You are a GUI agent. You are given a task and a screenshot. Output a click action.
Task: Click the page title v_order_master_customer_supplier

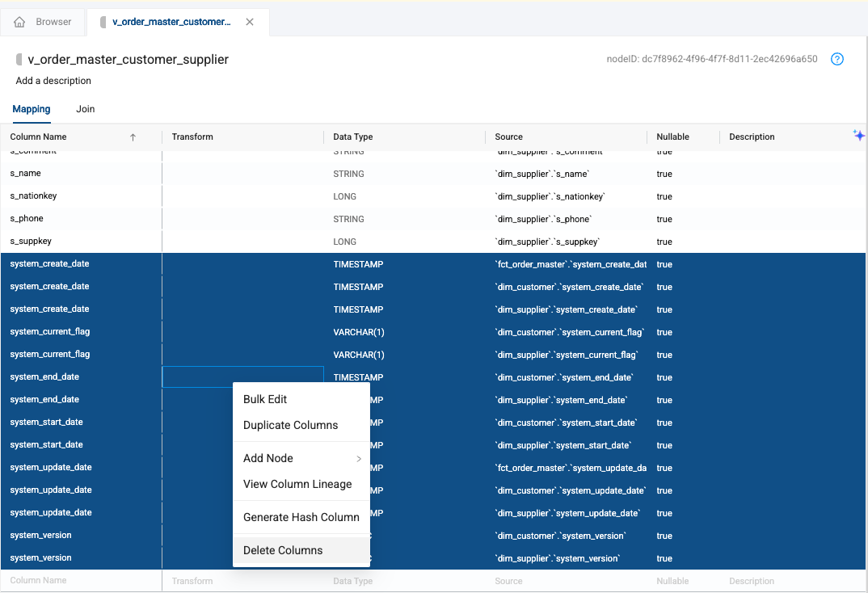tap(128, 60)
